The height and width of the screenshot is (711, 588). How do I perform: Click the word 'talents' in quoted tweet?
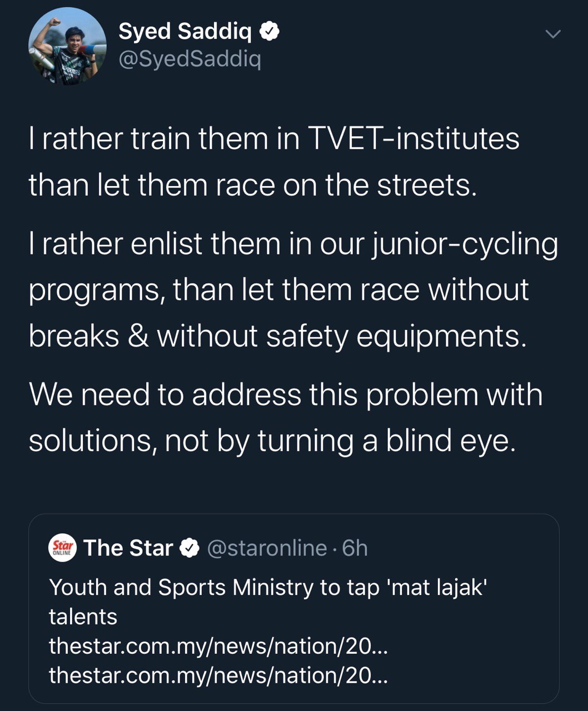pos(83,617)
